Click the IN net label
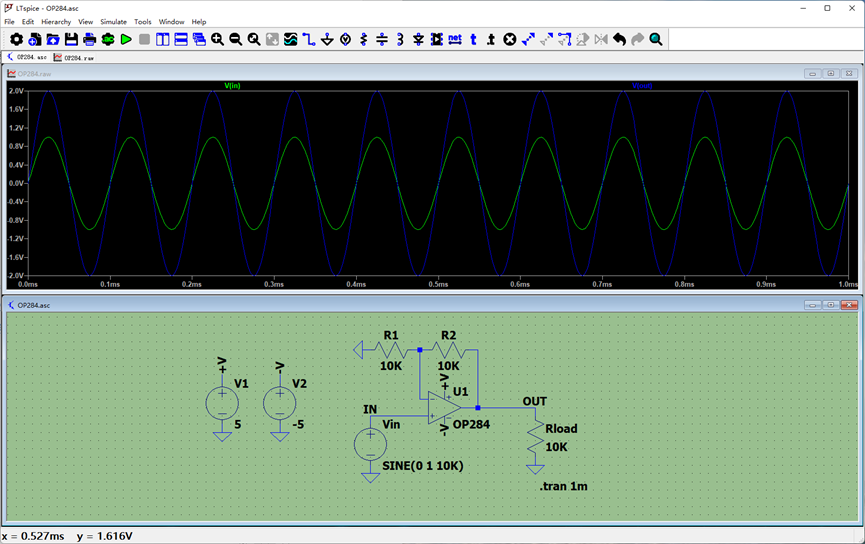The width and height of the screenshot is (865, 544). 370,409
